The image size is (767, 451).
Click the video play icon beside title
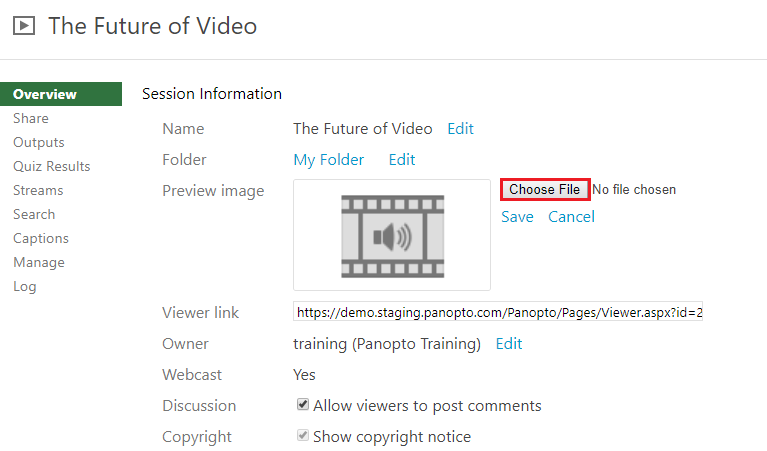pyautogui.click(x=24, y=25)
